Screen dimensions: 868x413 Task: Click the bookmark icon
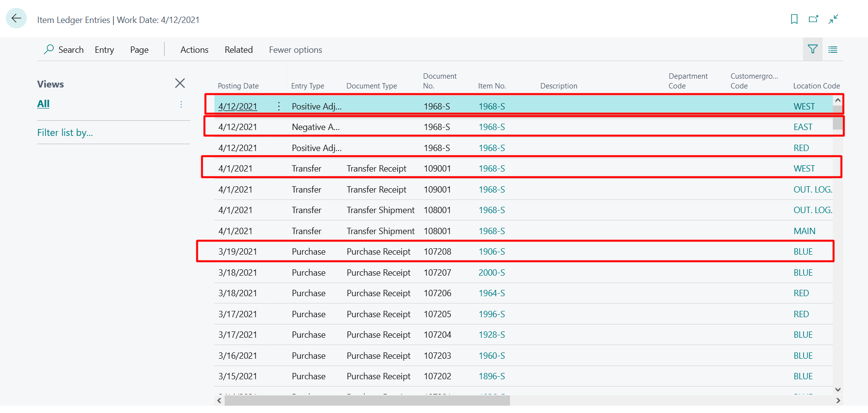coord(794,19)
